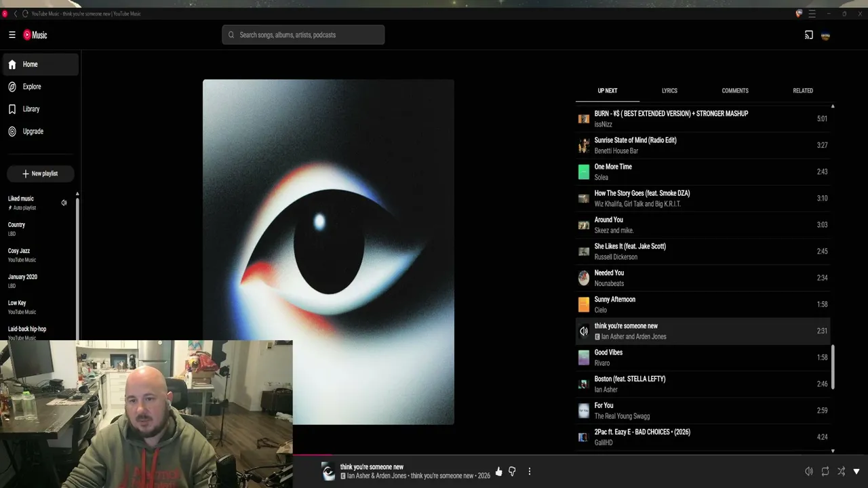Collapse the player page with down arrow

[x=856, y=472]
